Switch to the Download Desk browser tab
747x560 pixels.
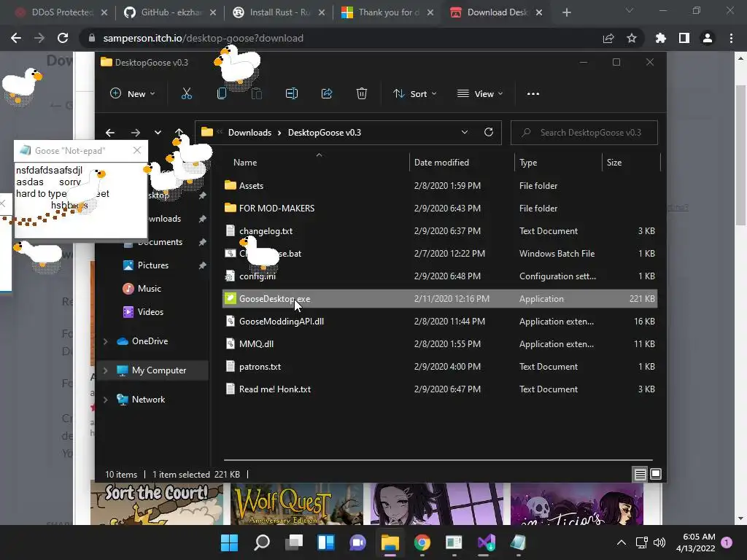coord(496,12)
